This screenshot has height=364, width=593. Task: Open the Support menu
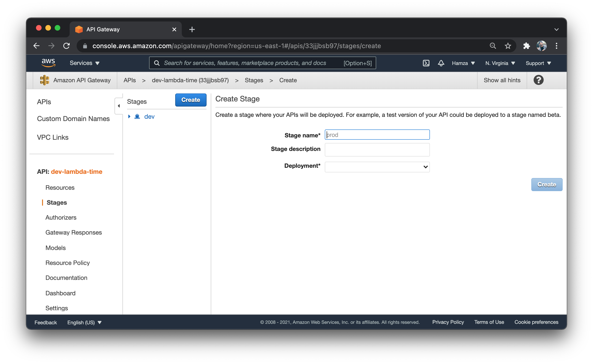tap(538, 63)
